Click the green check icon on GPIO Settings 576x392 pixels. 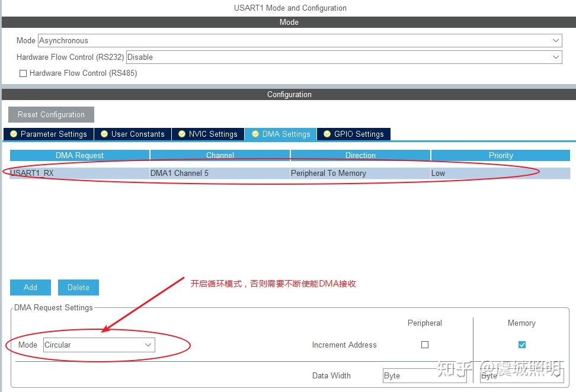[x=327, y=134]
